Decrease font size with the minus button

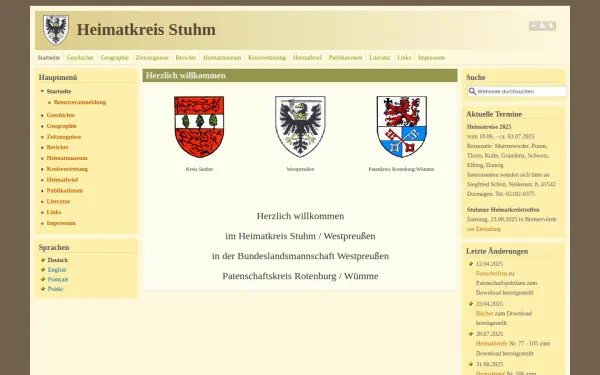coord(533,26)
